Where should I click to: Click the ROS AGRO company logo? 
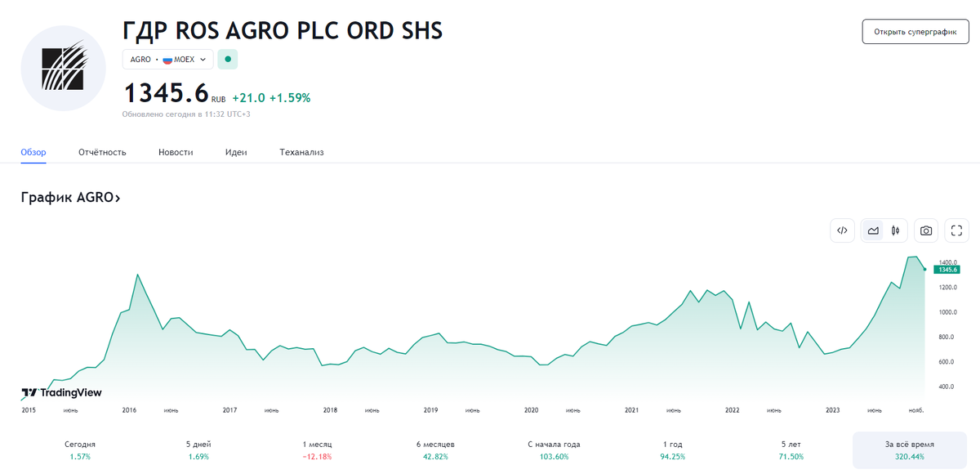pos(64,69)
